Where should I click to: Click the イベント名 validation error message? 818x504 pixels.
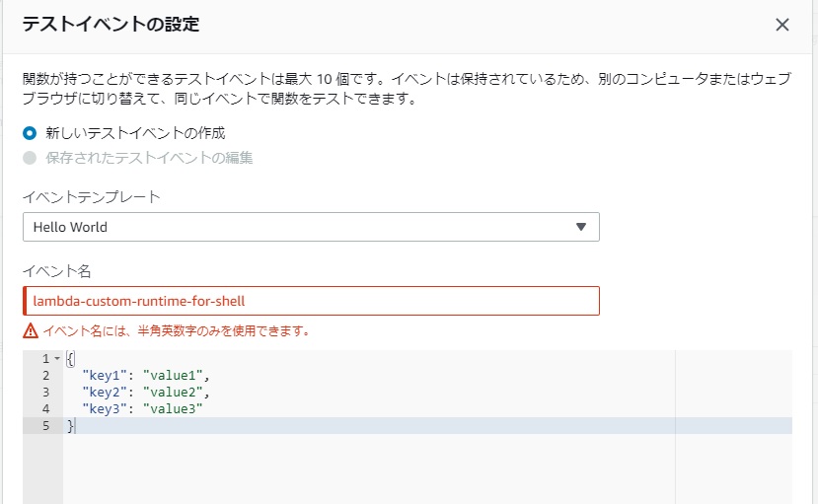176,331
